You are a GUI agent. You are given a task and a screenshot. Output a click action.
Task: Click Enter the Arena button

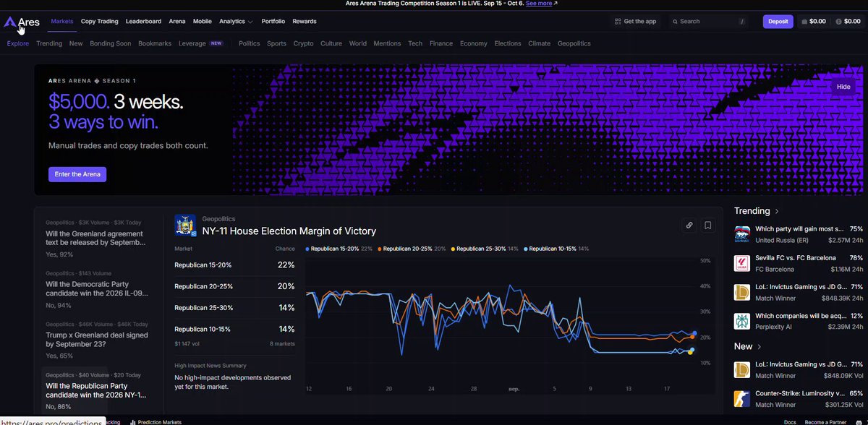[77, 174]
